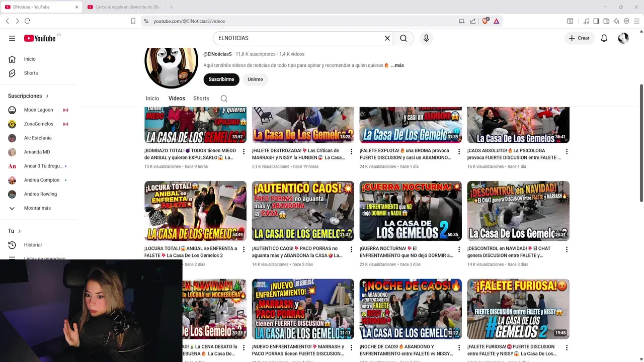Open a new browser tab
The width and height of the screenshot is (644, 362).
click(172, 7)
